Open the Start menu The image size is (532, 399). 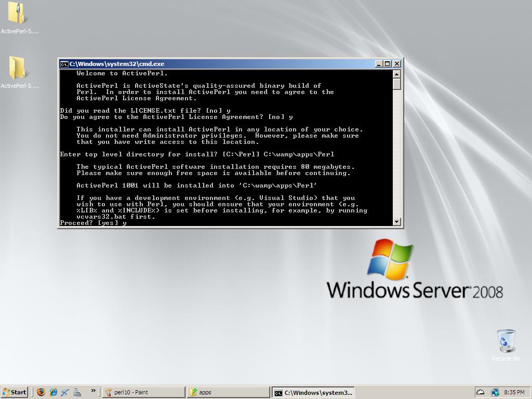coord(15,392)
